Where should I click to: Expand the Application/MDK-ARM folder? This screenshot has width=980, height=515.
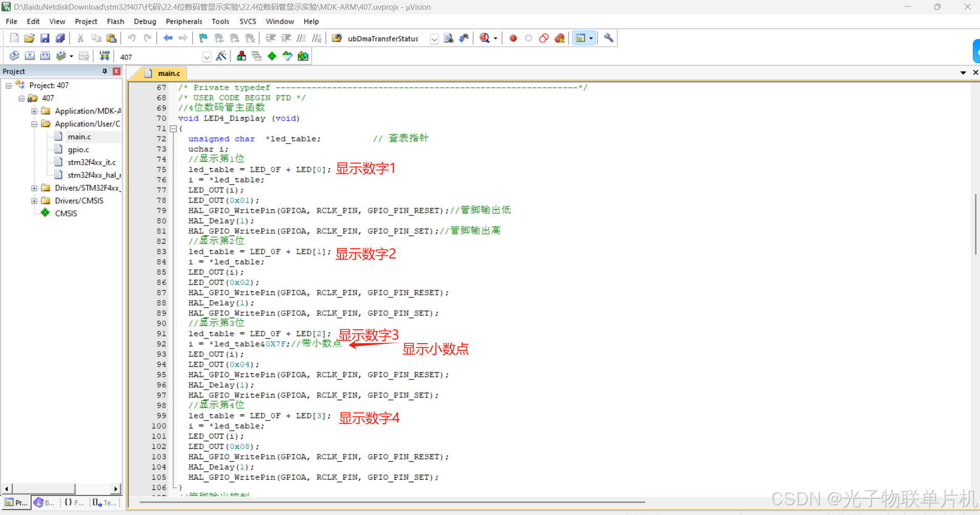(34, 111)
